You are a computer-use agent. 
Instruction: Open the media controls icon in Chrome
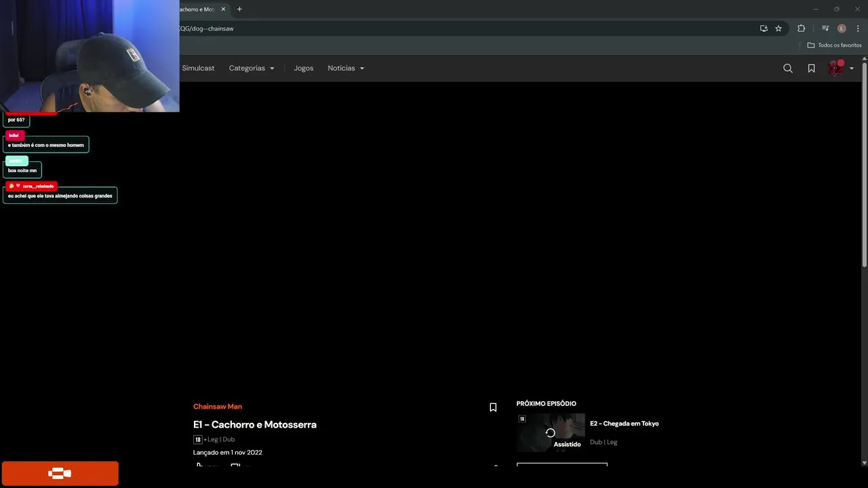coord(825,28)
